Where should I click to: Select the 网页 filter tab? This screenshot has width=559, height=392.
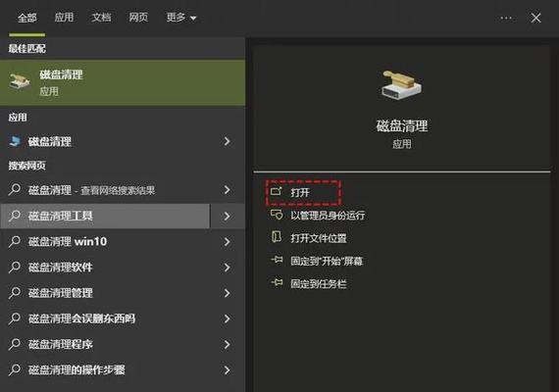click(x=138, y=17)
